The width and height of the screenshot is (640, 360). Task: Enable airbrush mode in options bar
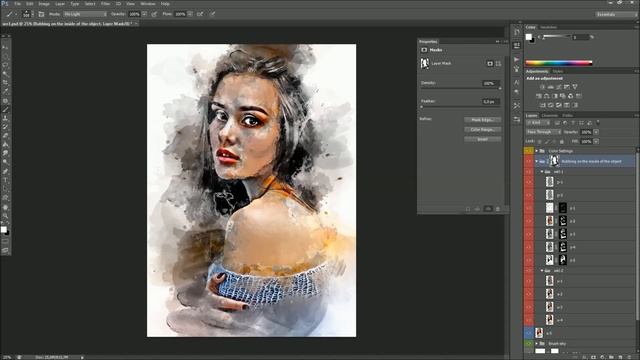[200, 14]
